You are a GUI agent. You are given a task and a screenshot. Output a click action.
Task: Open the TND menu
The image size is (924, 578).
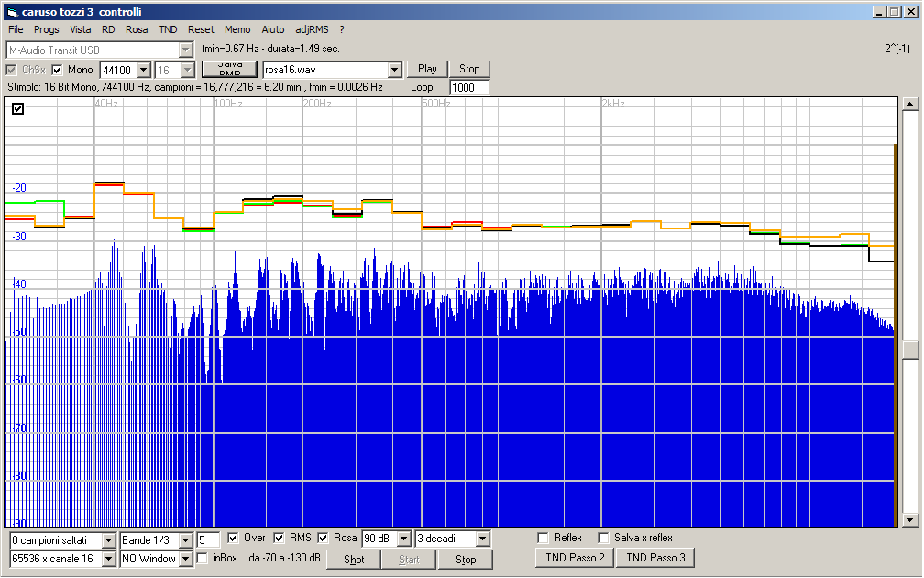(x=168, y=29)
